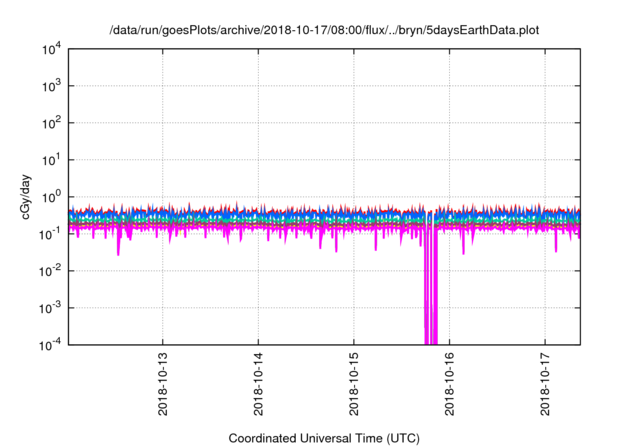Click the 2018-10-16 date tick label
The width and height of the screenshot is (640, 448).
[x=449, y=384]
